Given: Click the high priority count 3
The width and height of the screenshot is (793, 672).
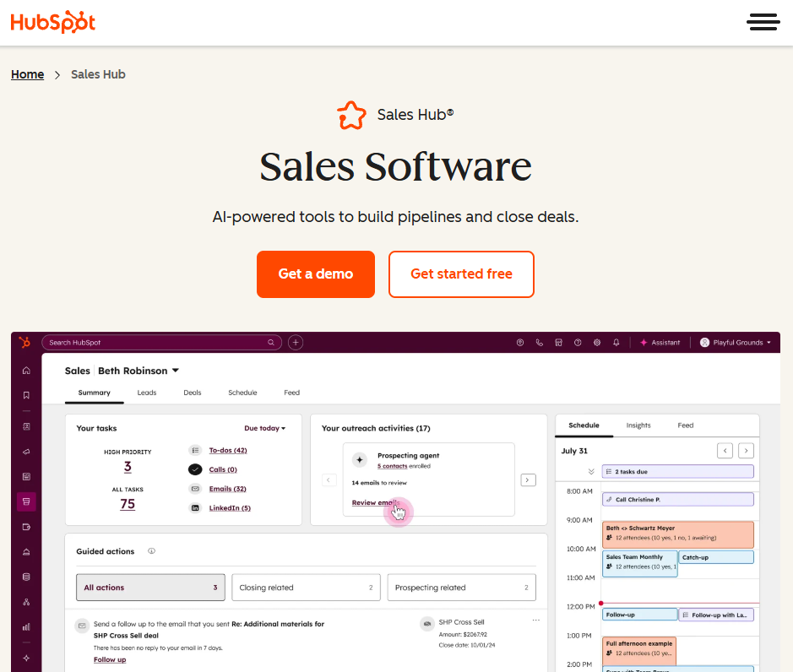Looking at the screenshot, I should tap(128, 467).
